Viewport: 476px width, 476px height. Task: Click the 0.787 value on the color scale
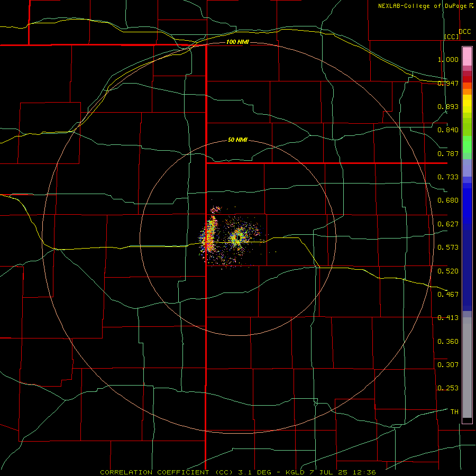448,153
